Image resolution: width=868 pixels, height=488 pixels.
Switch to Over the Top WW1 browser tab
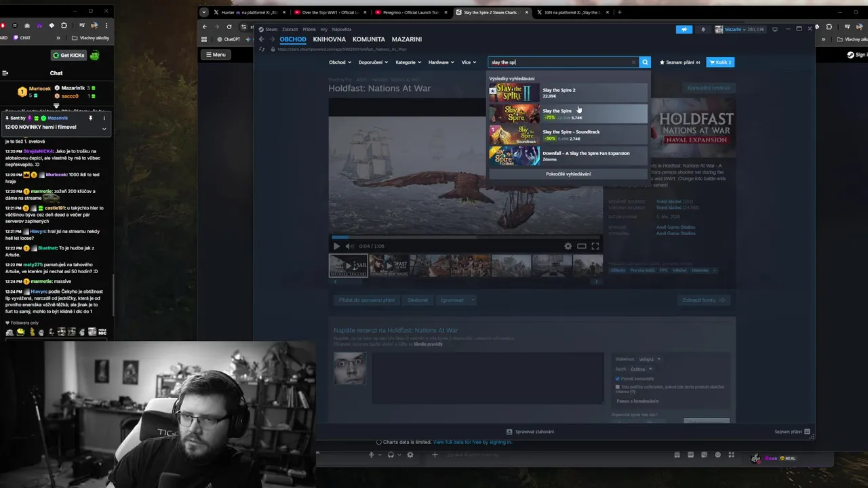tap(330, 12)
